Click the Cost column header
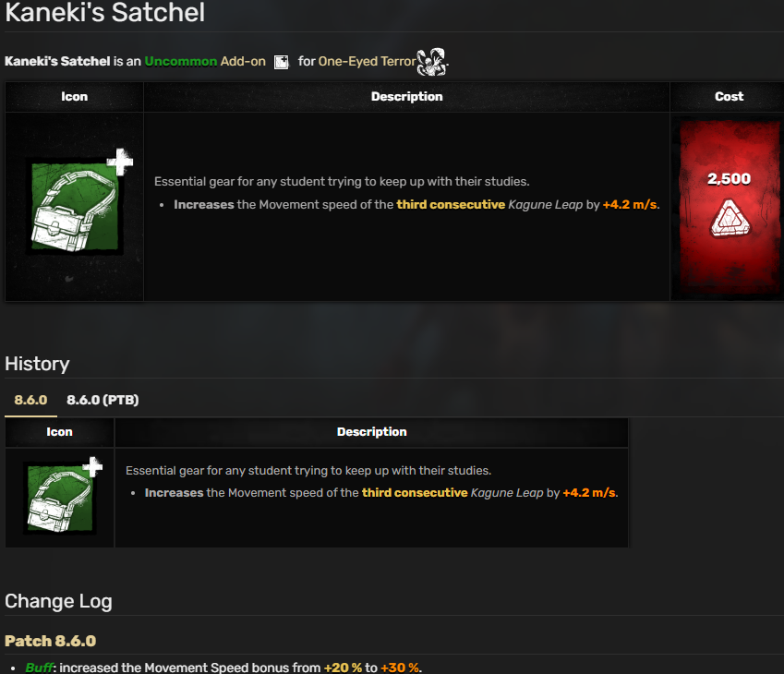This screenshot has width=784, height=674. [729, 97]
